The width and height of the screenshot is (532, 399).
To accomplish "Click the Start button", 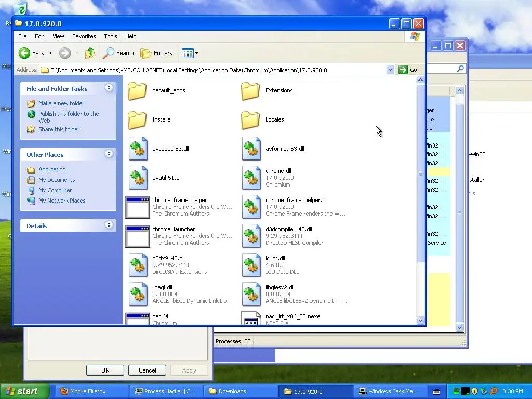I will [25, 391].
